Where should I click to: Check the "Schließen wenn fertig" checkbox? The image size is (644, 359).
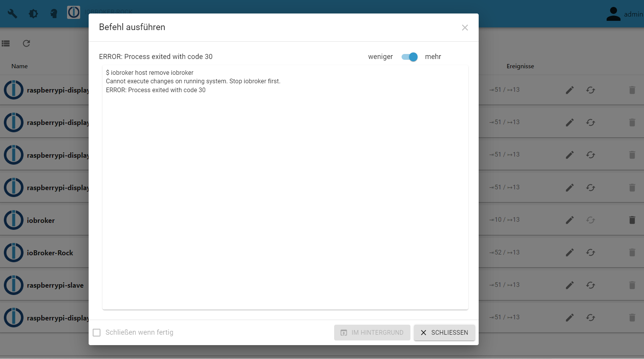pos(97,332)
